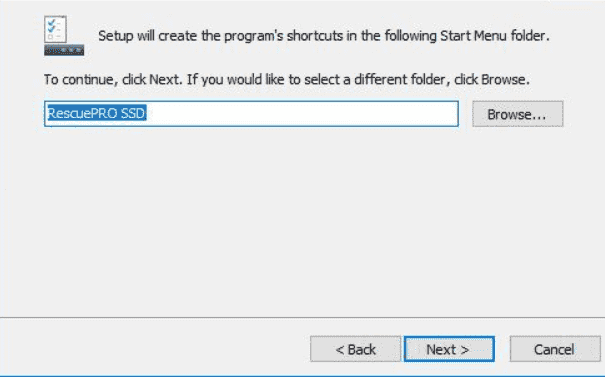Click inside the Start Menu folder name field
The image size is (605, 379).
(251, 113)
